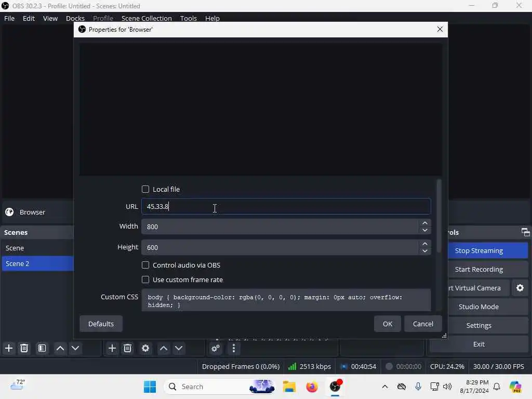Click the Exit button
The image size is (532, 399).
pos(478,344)
